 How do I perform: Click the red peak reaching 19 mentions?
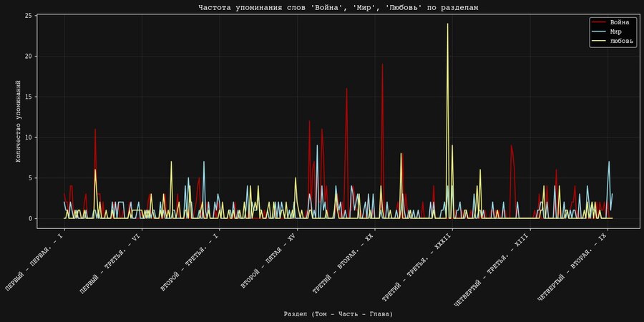coord(382,64)
